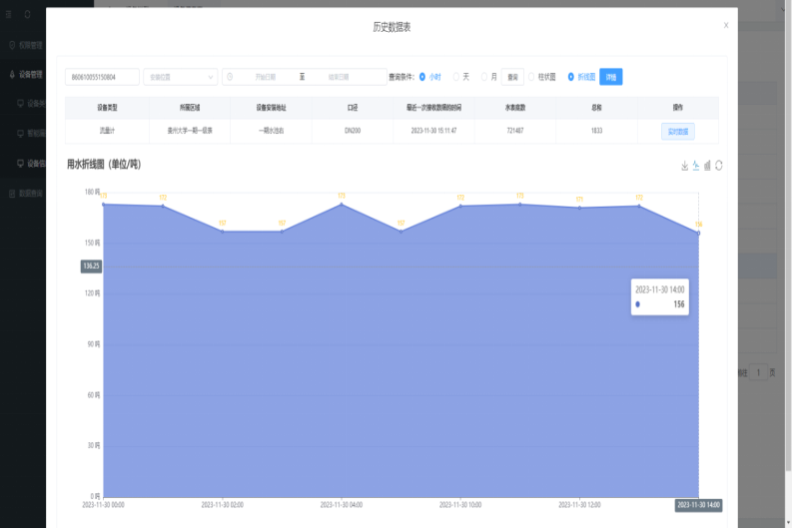Click the 查询 button
Image resolution: width=792 pixels, height=532 pixels.
[x=512, y=77]
